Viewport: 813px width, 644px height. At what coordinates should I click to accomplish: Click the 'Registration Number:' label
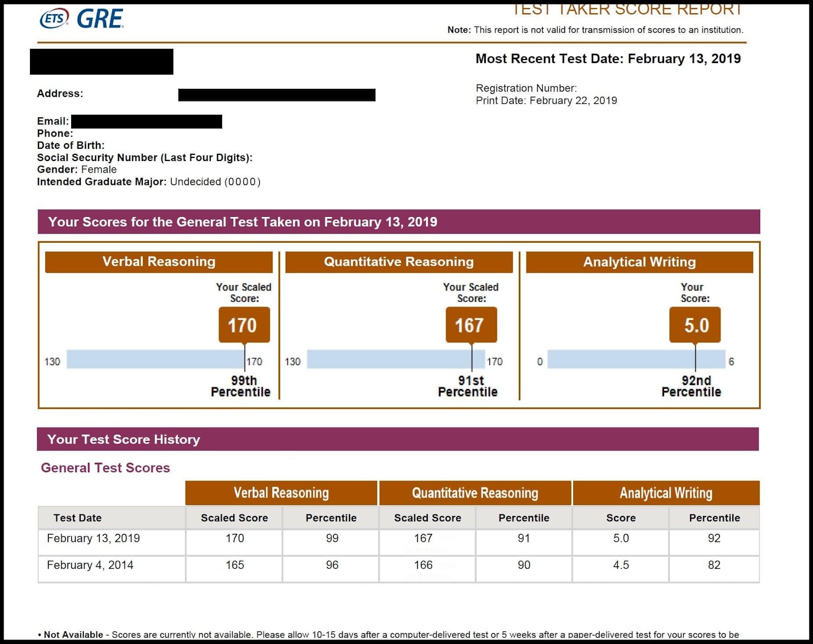point(526,88)
